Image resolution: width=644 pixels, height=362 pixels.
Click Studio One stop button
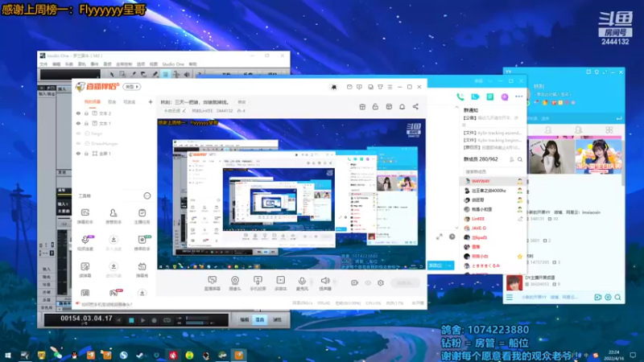click(x=131, y=320)
